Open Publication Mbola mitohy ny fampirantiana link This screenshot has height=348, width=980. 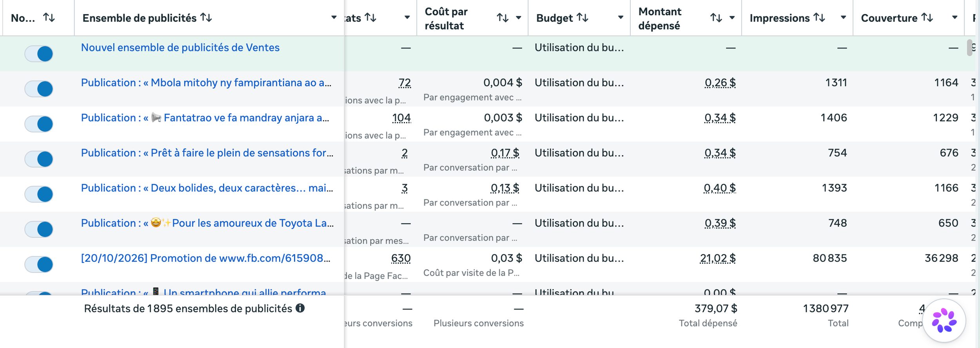(x=206, y=83)
